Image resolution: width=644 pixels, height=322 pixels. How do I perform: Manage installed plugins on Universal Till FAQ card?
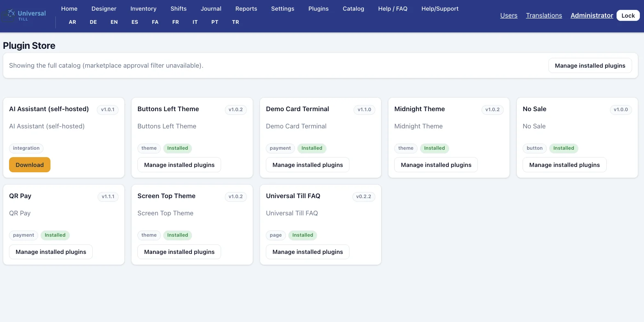[x=308, y=252]
